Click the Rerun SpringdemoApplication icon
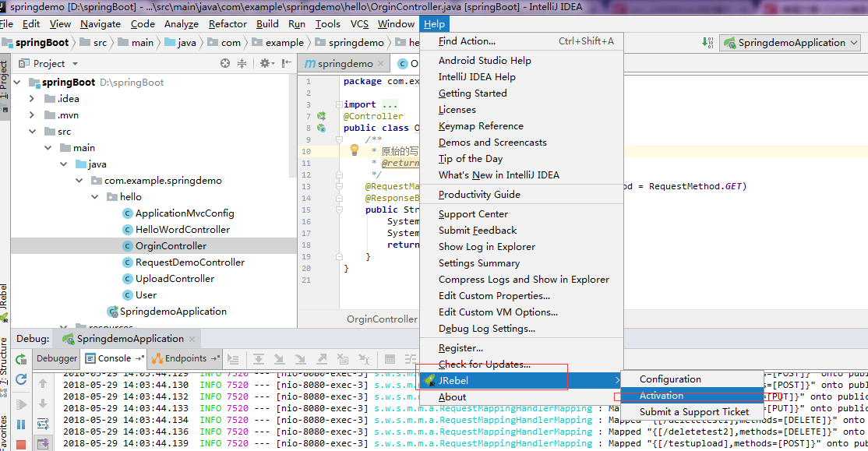The image size is (868, 451). pos(21,359)
